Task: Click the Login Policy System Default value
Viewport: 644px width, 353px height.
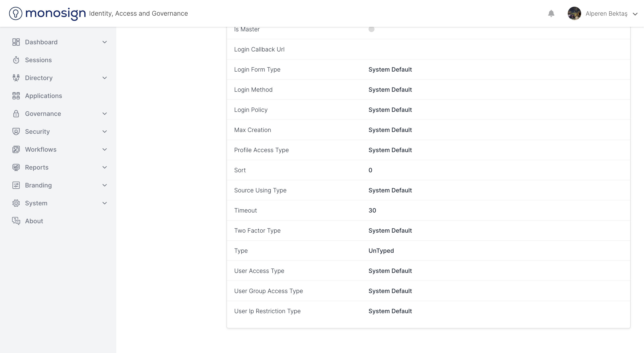Action: tap(390, 110)
